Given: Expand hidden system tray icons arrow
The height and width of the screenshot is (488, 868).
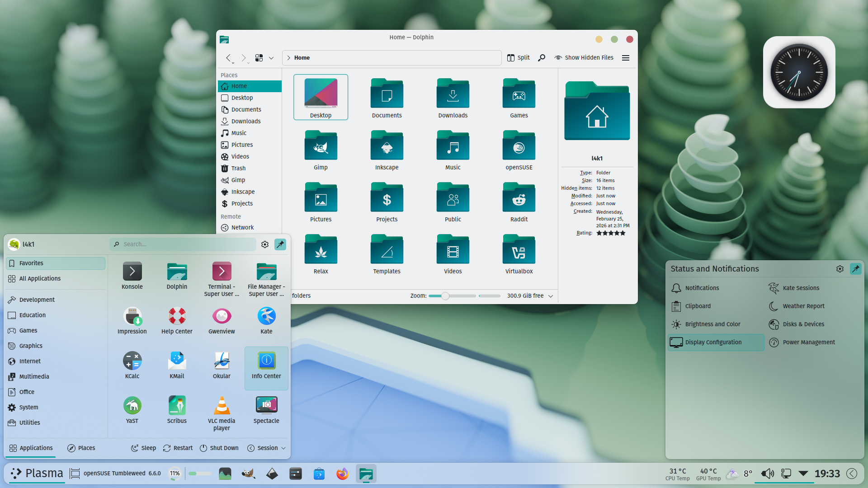Looking at the screenshot, I should click(803, 474).
